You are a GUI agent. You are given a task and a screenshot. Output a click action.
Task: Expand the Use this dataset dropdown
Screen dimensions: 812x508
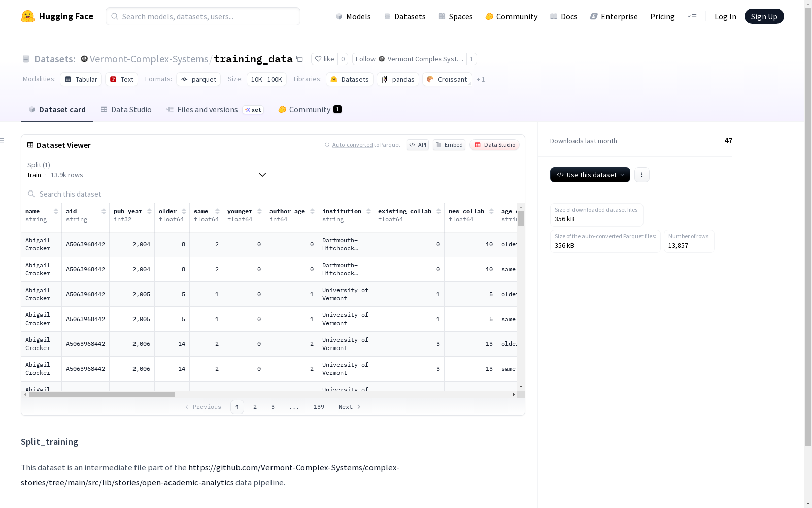coord(590,175)
